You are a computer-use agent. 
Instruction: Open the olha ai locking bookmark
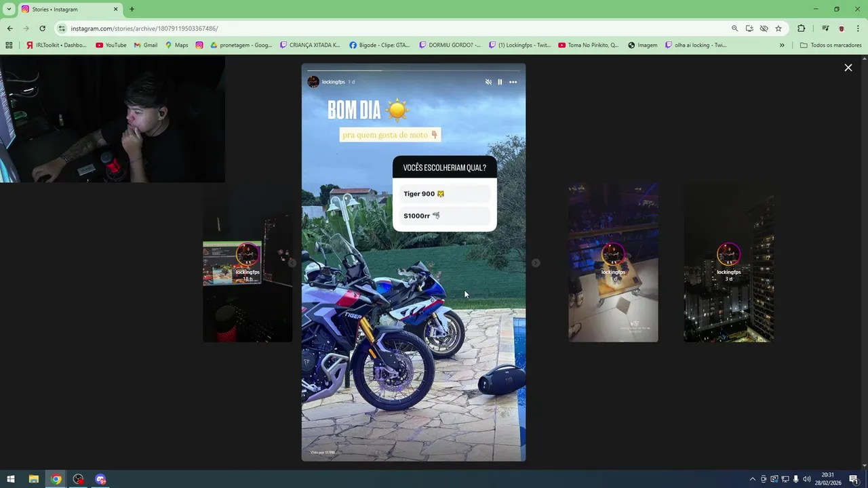tap(696, 45)
